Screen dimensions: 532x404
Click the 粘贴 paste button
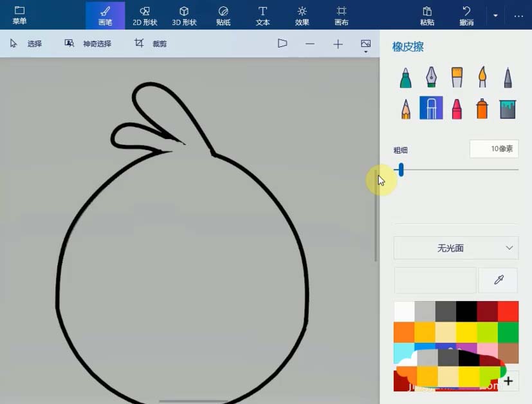(x=427, y=15)
